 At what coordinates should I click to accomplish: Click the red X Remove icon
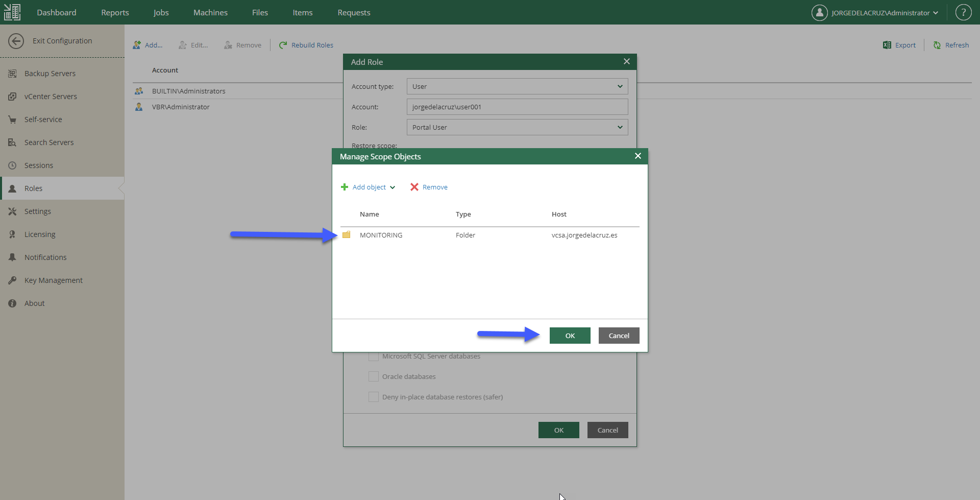pos(414,187)
